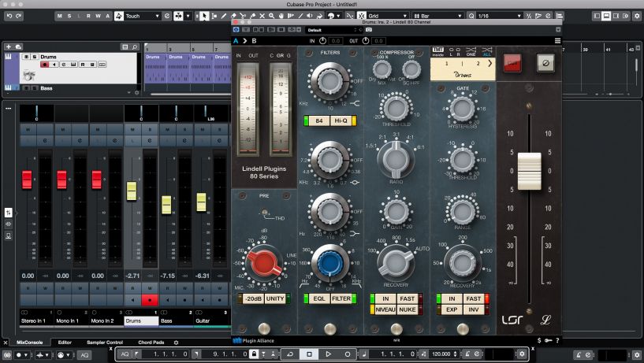Click the plugin white output fader
The image size is (644, 363).
530,171
